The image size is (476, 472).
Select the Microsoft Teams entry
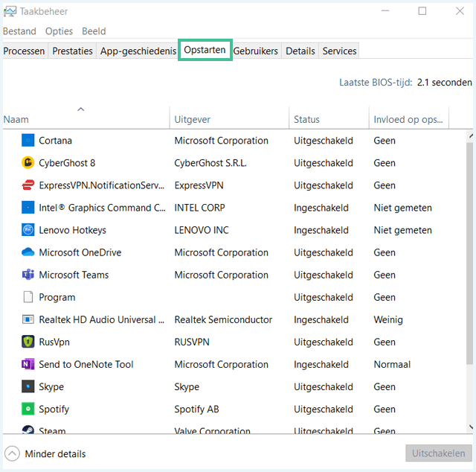[74, 275]
